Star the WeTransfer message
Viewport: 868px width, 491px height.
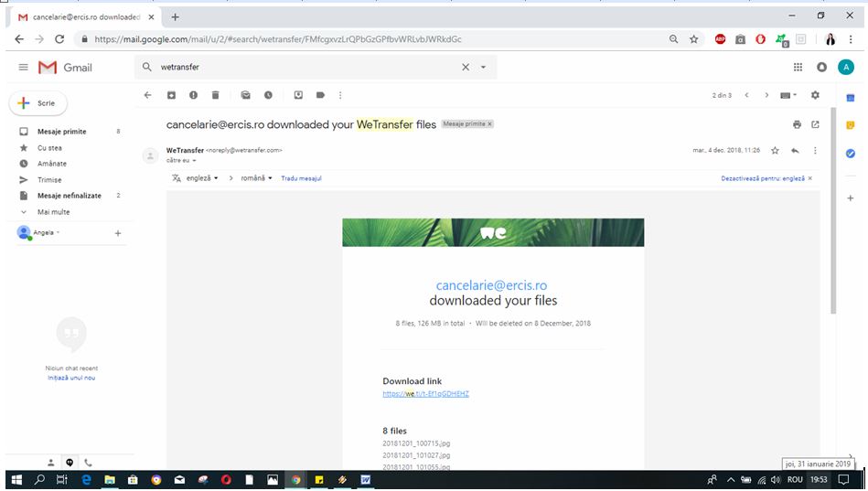coord(775,151)
